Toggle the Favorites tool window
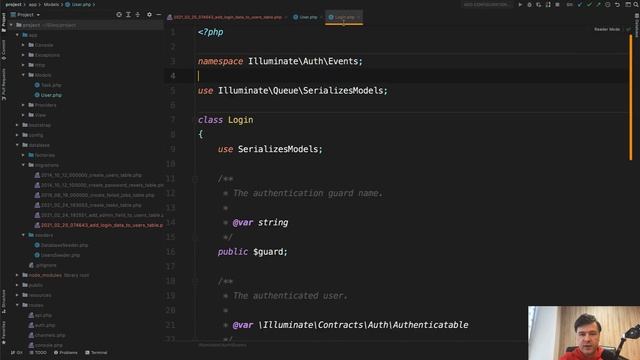The image size is (640, 360). (4, 332)
